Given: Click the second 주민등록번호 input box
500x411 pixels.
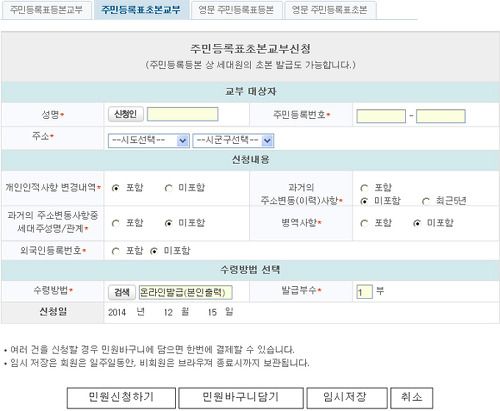Looking at the screenshot, I should (441, 116).
